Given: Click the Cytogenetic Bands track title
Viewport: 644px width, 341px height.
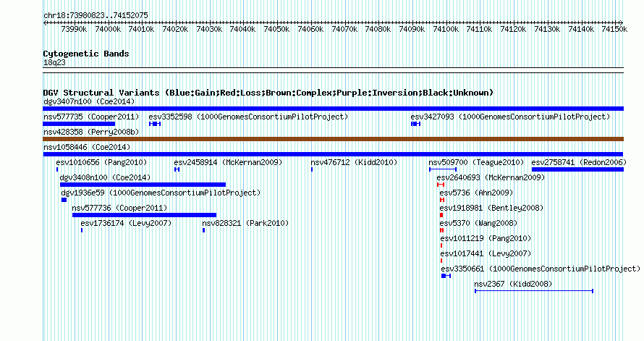Looking at the screenshot, I should pyautogui.click(x=86, y=54).
